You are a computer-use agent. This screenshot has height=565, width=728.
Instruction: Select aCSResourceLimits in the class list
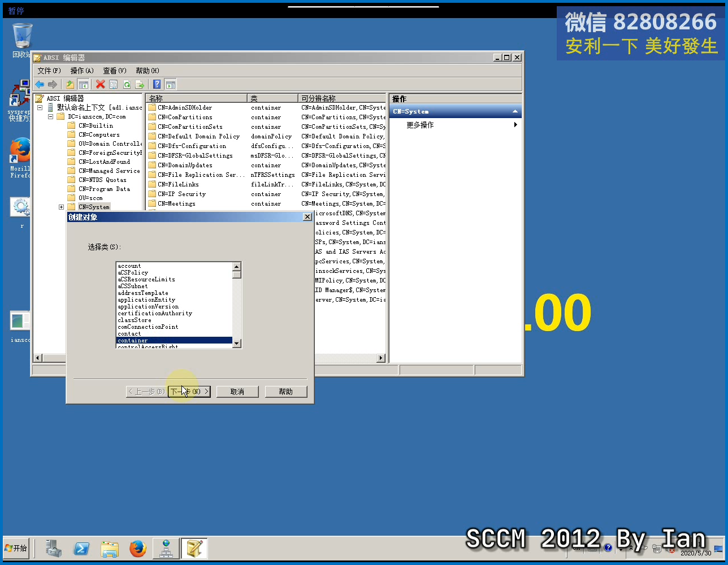coord(174,279)
